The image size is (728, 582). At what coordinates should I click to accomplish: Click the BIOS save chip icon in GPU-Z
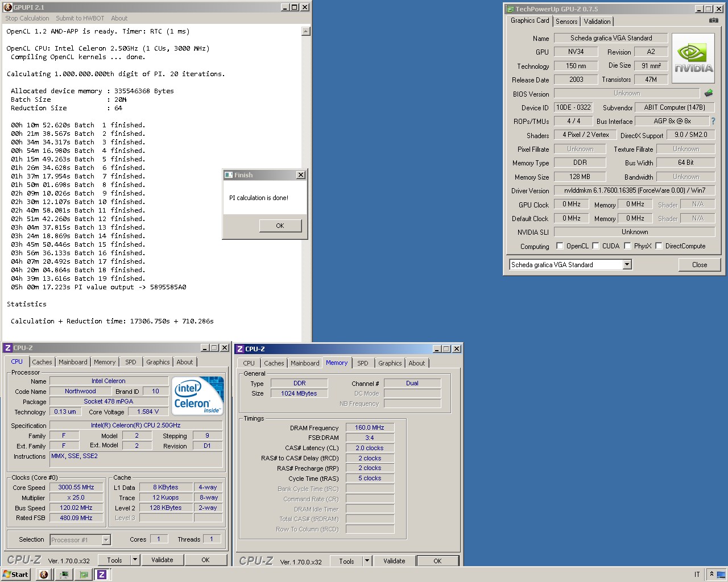[x=709, y=93]
